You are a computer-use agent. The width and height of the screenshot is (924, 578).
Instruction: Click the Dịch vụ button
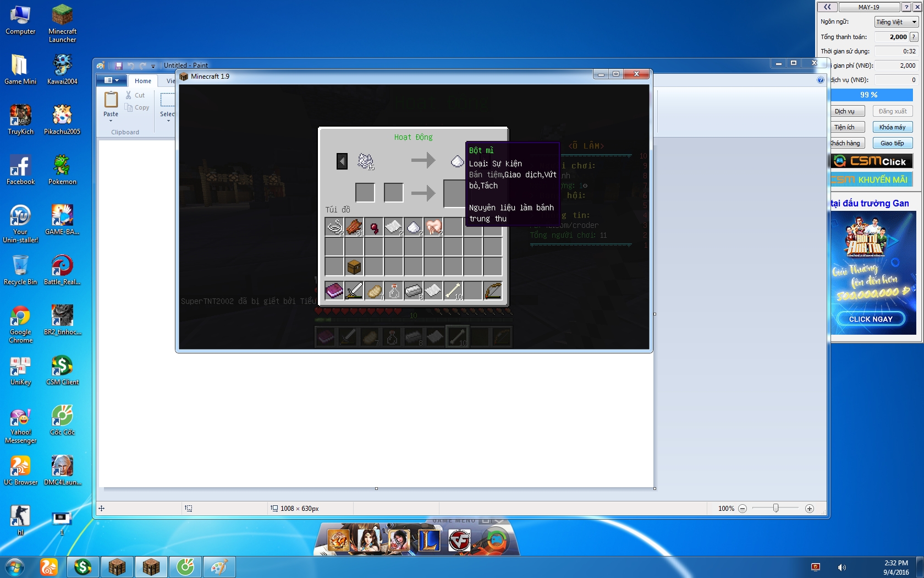click(845, 111)
